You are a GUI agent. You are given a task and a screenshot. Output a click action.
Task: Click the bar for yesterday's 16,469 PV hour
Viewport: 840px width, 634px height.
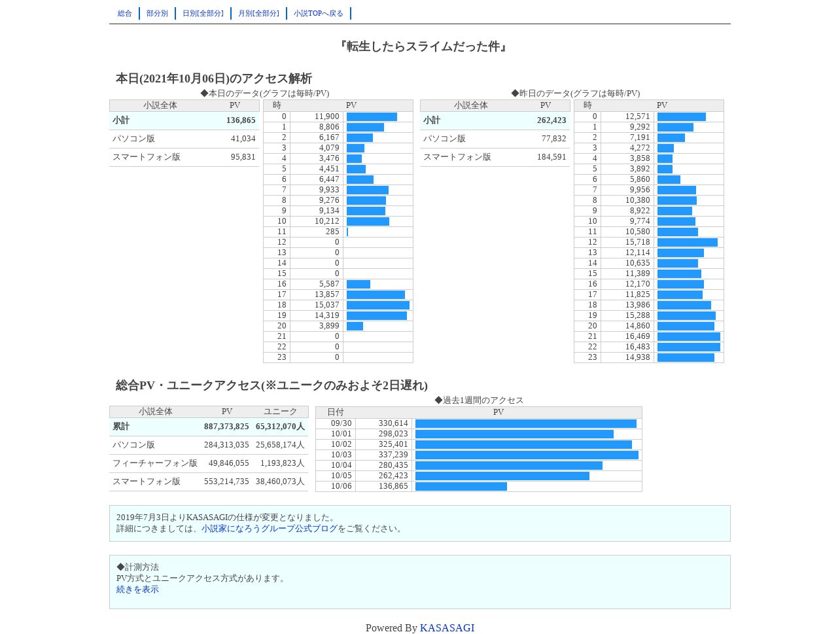pos(689,336)
